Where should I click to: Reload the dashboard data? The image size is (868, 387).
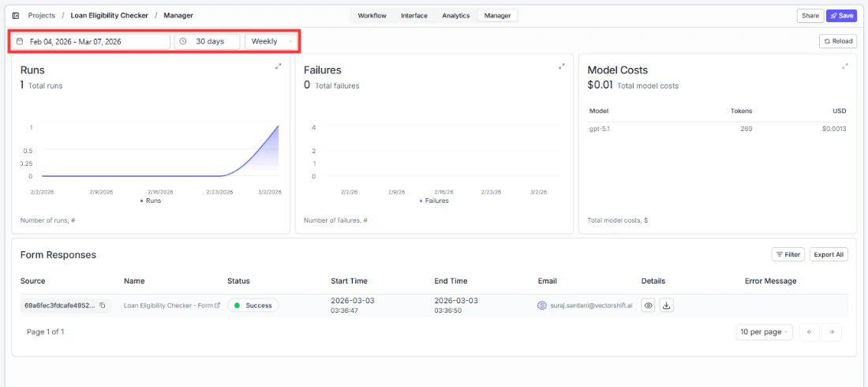pyautogui.click(x=838, y=41)
